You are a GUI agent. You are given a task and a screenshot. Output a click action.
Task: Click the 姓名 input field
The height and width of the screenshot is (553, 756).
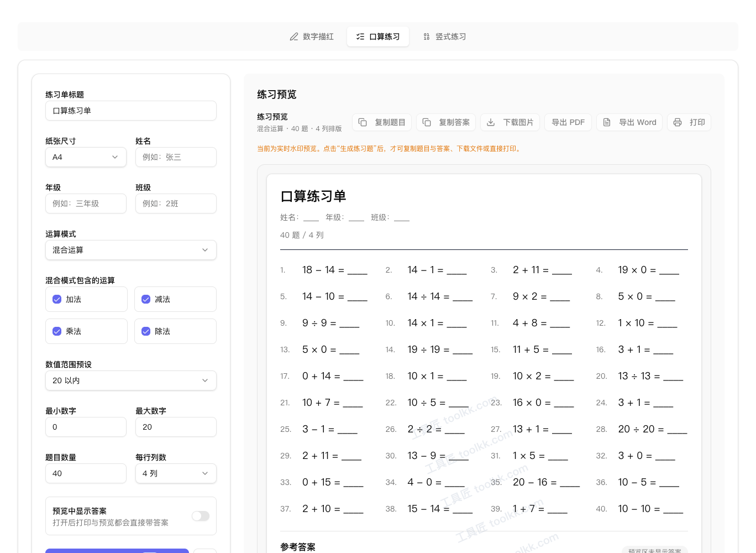coord(176,157)
